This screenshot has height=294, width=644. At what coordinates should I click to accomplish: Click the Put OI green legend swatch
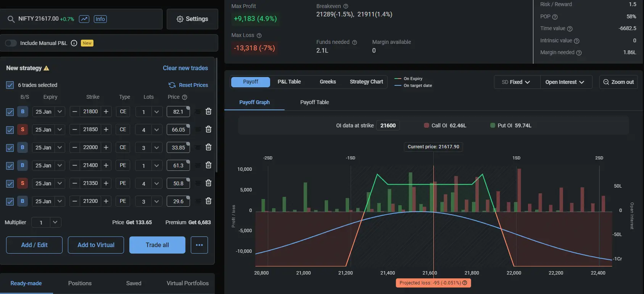[493, 125]
